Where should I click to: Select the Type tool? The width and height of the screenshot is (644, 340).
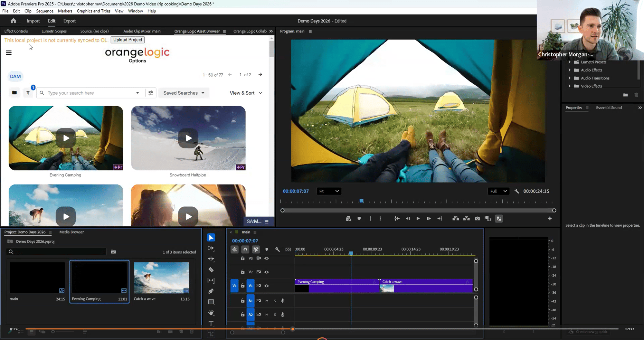[x=211, y=323]
